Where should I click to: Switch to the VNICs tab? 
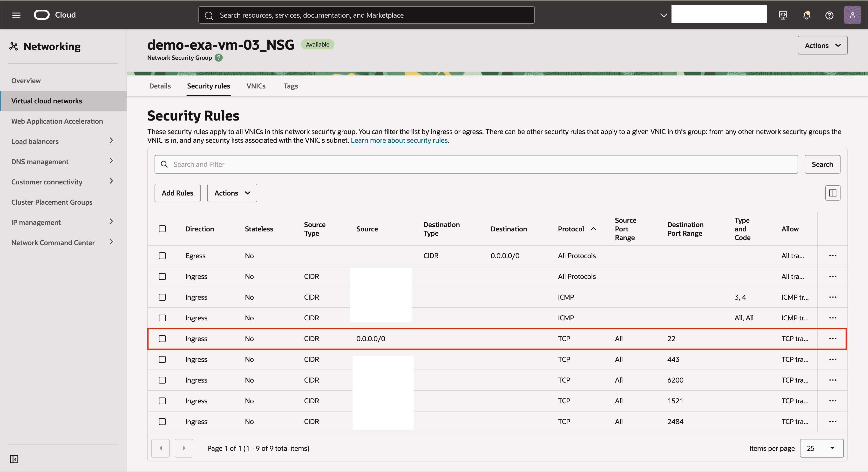pyautogui.click(x=256, y=86)
